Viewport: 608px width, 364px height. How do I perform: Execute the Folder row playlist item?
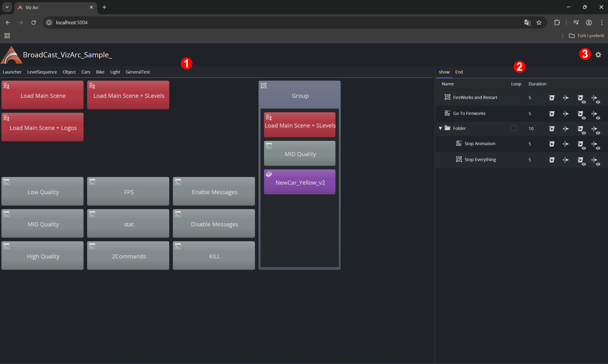pos(551,129)
